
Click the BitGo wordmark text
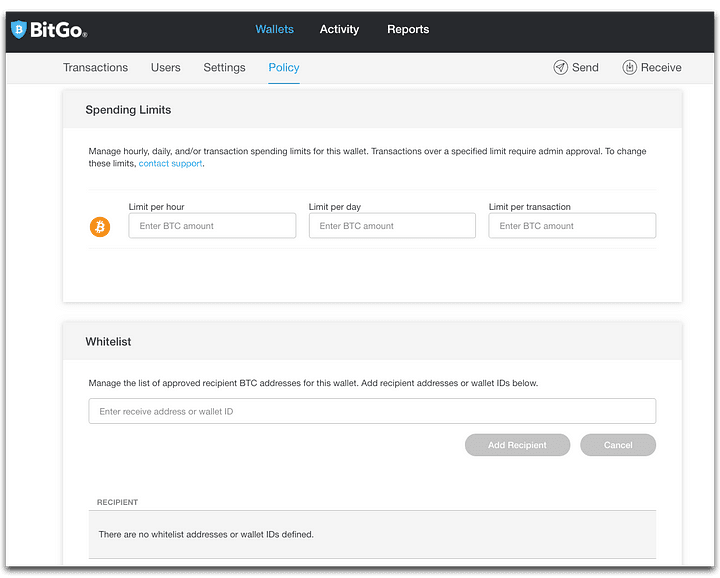[x=58, y=30]
